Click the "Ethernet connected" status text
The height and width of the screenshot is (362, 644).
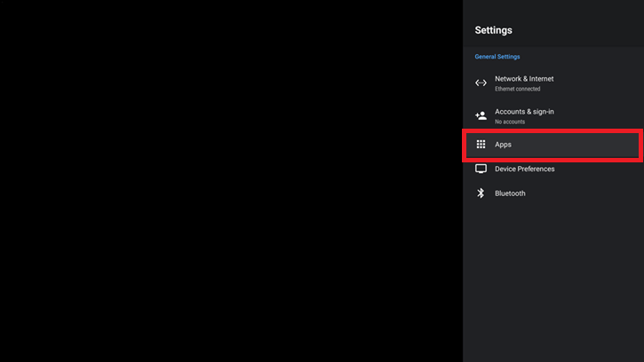(x=517, y=89)
